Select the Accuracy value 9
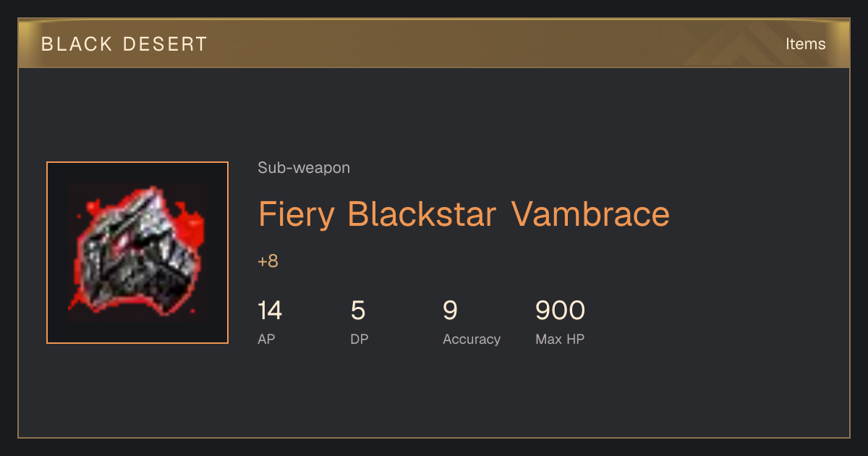Viewport: 868px width, 456px height. (450, 311)
